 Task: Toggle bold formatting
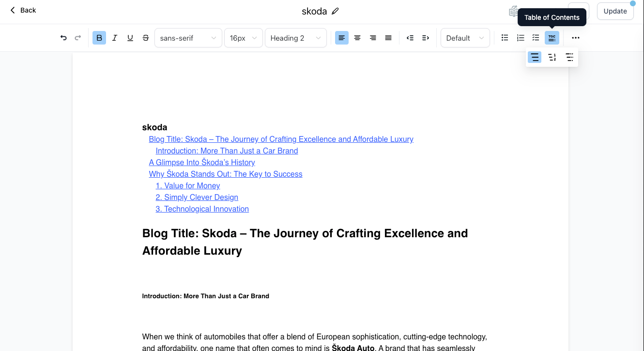tap(99, 37)
